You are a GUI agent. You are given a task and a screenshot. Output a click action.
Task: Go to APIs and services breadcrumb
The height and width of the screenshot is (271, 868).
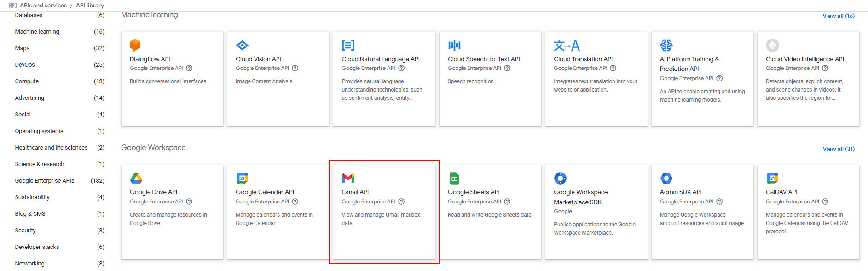43,6
